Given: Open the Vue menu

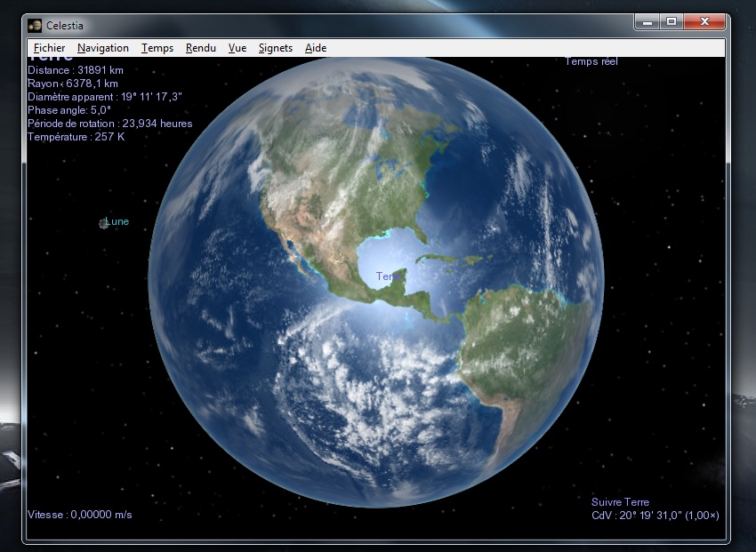Looking at the screenshot, I should [x=237, y=48].
